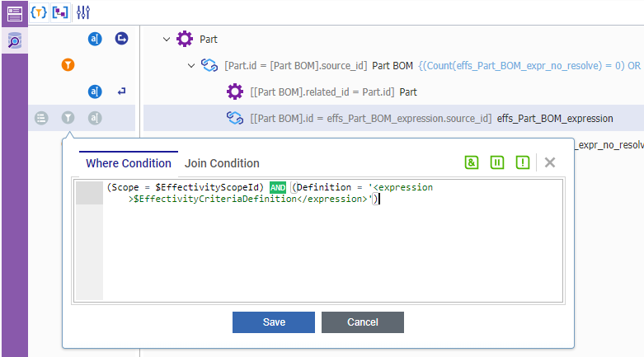Viewport: 644px width, 357px height.
Task: Click the orange filter icon for Part BOM
Action: click(68, 65)
